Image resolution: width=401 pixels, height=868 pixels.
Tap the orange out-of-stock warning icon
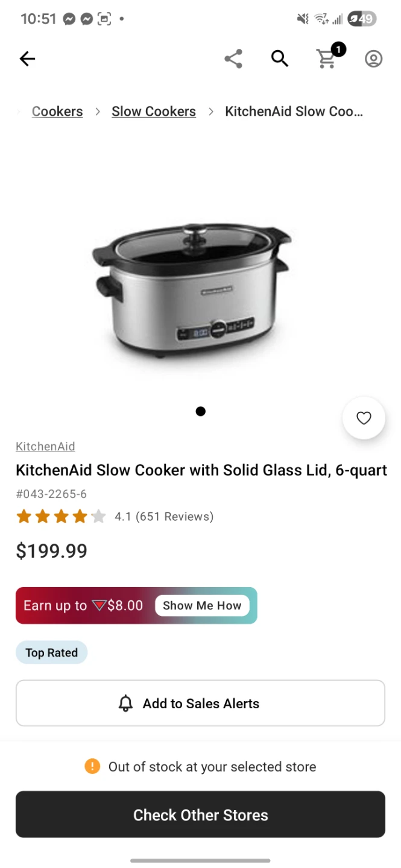[x=92, y=766]
